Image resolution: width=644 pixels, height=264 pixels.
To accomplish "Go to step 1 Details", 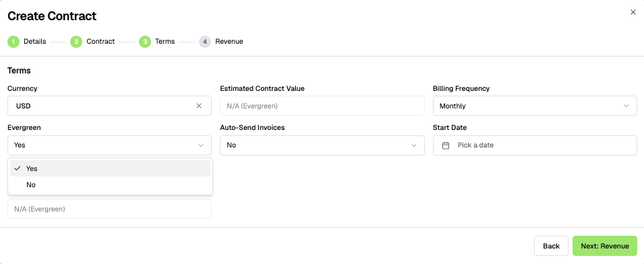I will pos(27,41).
